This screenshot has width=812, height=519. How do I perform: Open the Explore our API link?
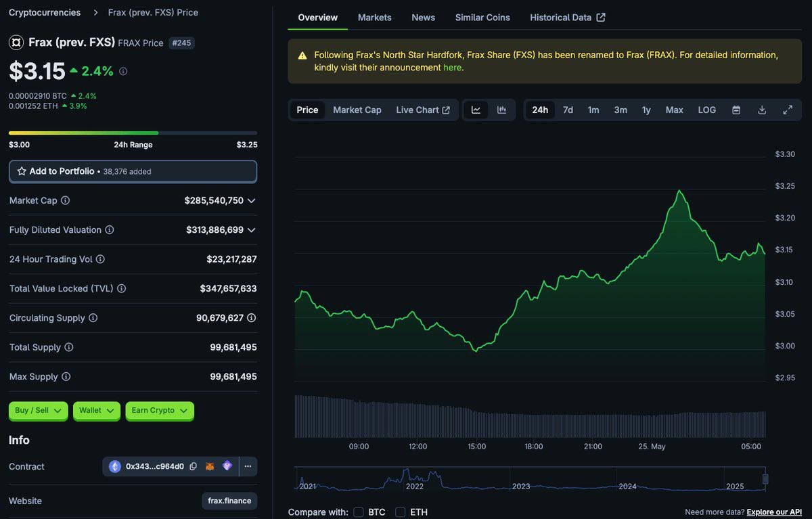[774, 512]
